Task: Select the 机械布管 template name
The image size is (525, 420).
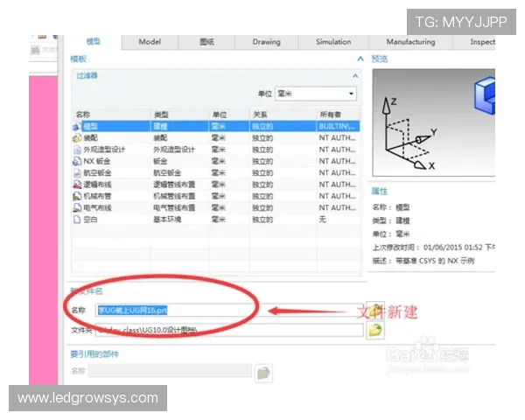Action: click(97, 196)
